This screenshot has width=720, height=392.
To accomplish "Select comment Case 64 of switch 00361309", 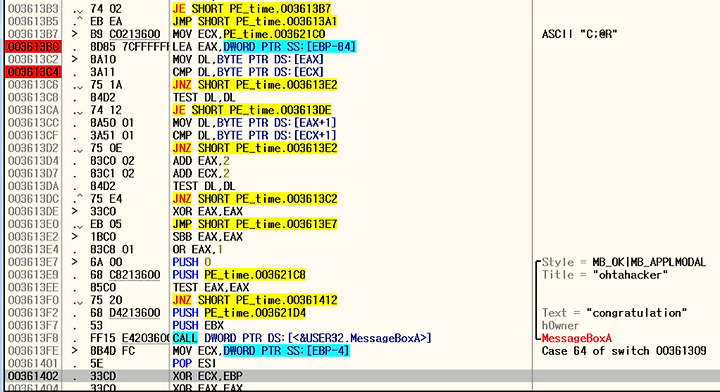I will coord(624,351).
